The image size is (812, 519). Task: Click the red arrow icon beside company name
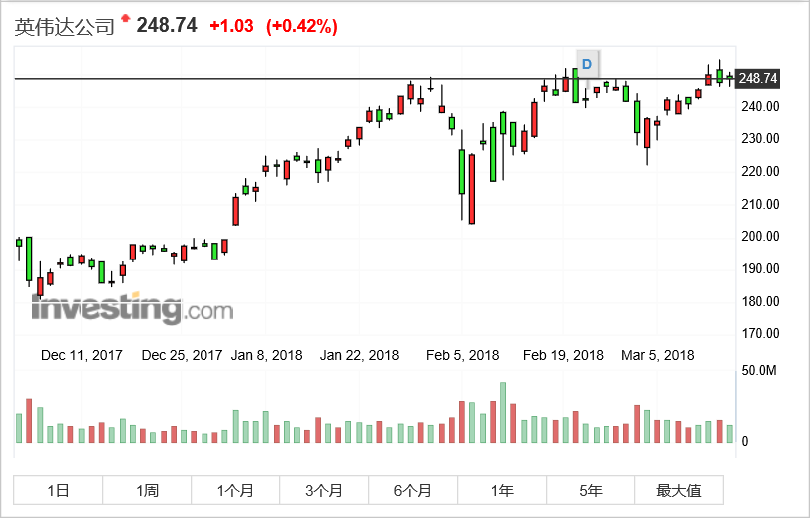coord(125,18)
